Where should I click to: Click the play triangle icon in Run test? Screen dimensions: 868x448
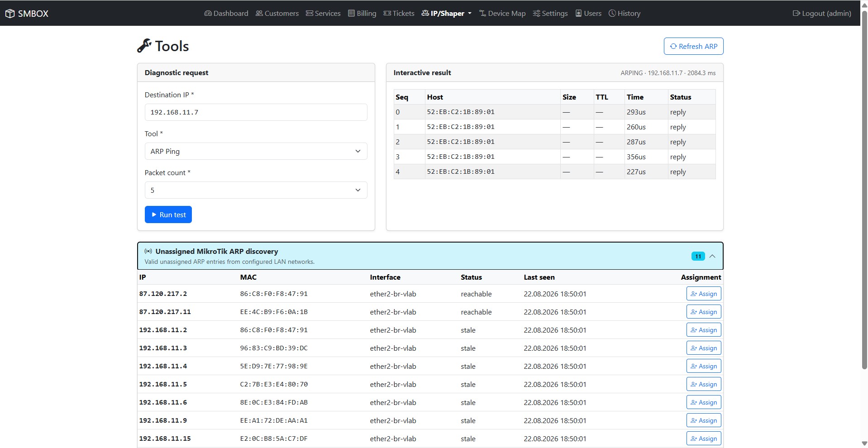pyautogui.click(x=154, y=215)
